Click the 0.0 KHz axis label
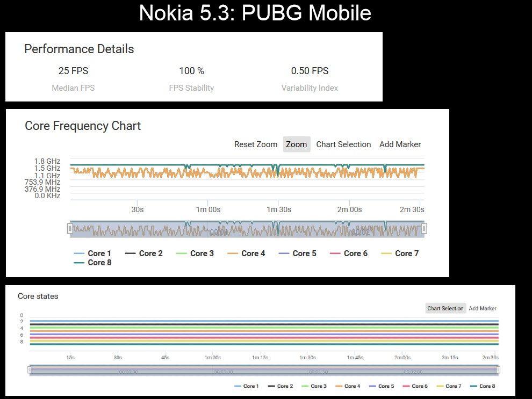The height and width of the screenshot is (399, 532). click(x=47, y=195)
